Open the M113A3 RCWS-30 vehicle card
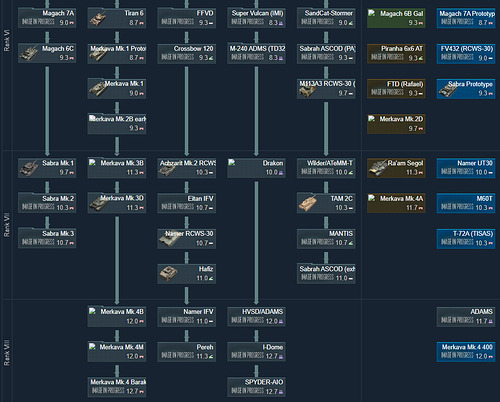This screenshot has height=402, width=500. [x=326, y=89]
